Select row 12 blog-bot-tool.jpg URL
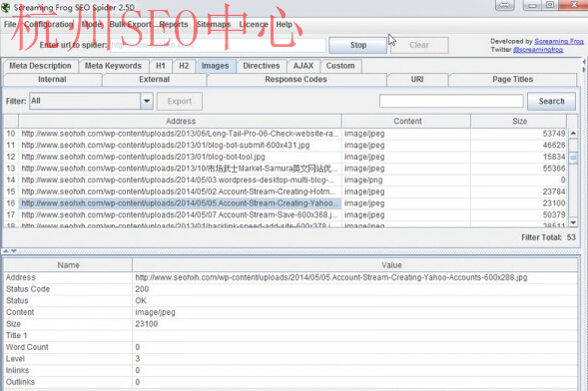This screenshot has height=391, width=588. (x=180, y=157)
